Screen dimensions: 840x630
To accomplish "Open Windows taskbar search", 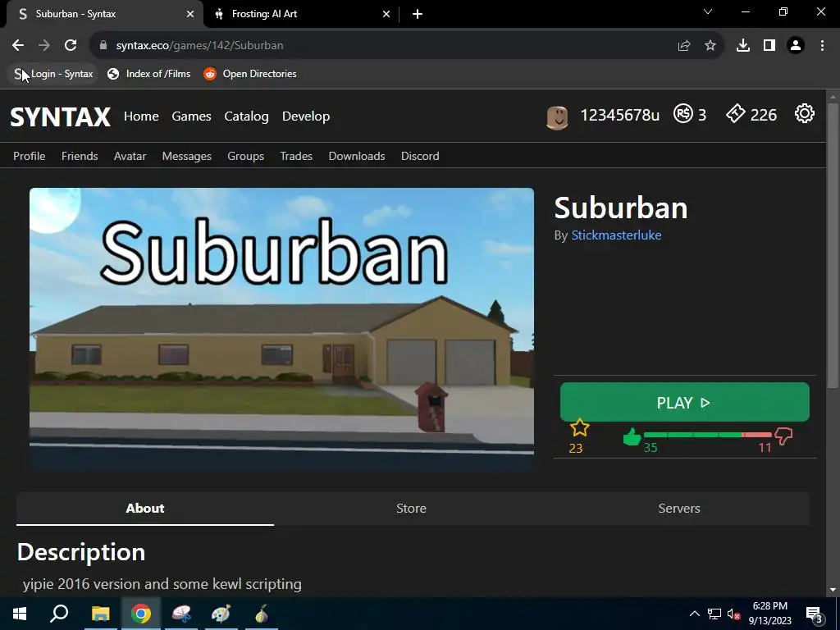I will (59, 614).
